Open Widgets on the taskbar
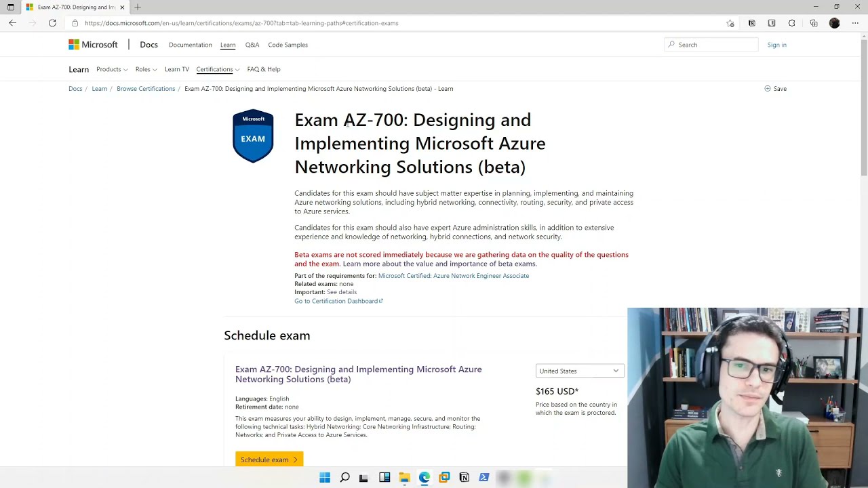Image resolution: width=868 pixels, height=488 pixels. (x=384, y=478)
